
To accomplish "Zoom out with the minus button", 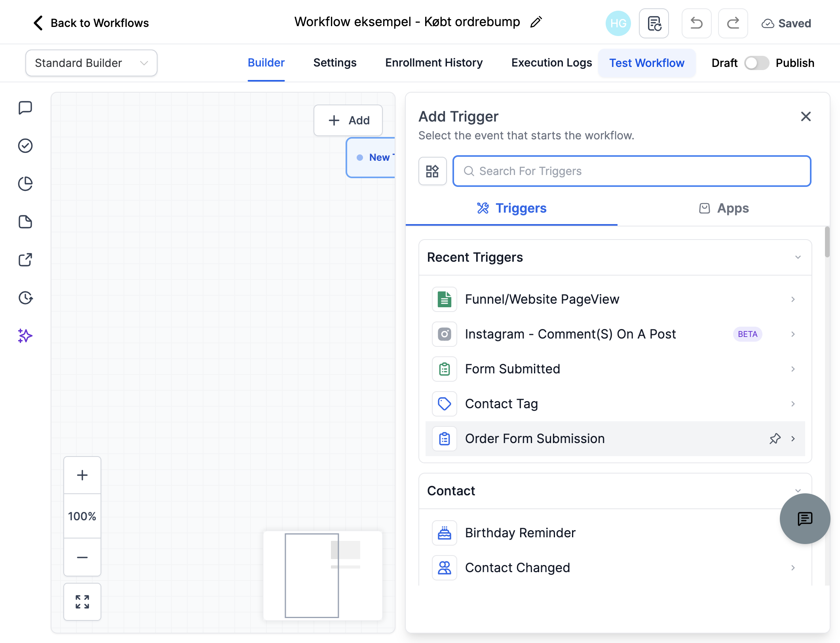I will 82,557.
